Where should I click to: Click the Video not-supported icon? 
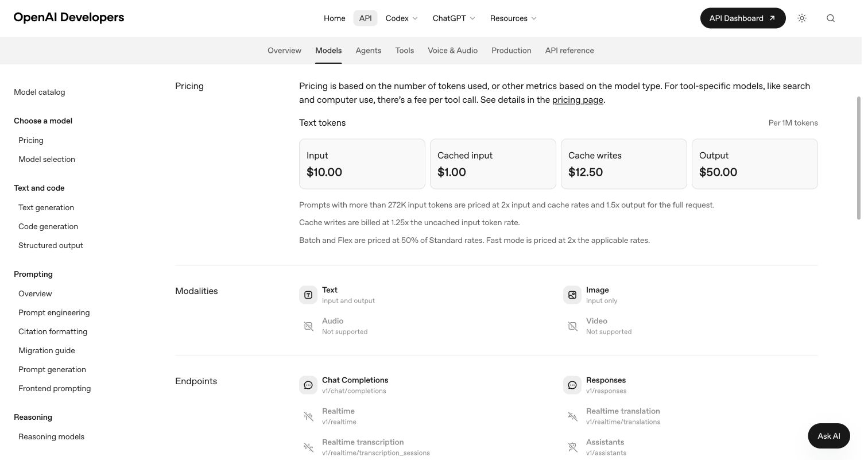[572, 326]
